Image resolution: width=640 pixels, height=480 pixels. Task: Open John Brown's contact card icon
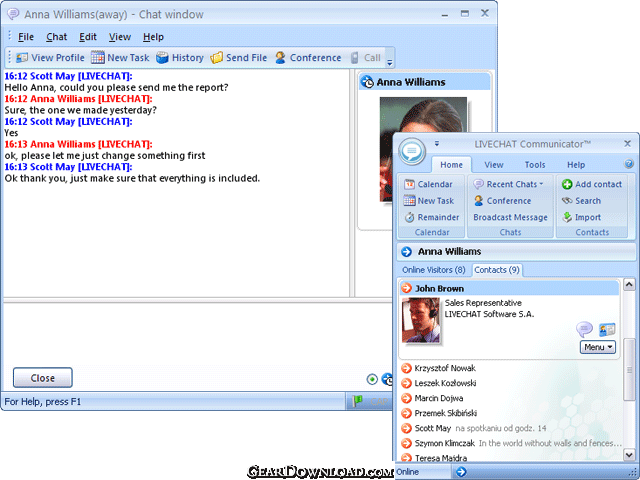(607, 329)
